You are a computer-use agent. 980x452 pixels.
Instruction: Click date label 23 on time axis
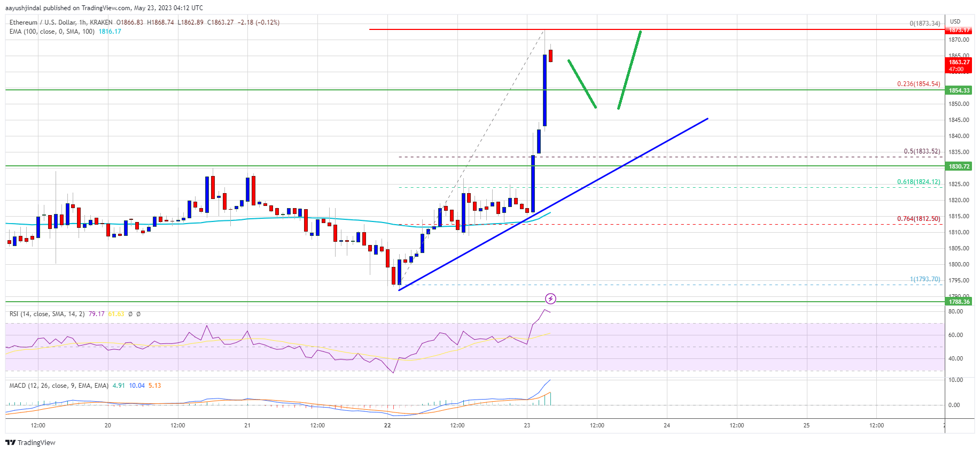point(527,426)
